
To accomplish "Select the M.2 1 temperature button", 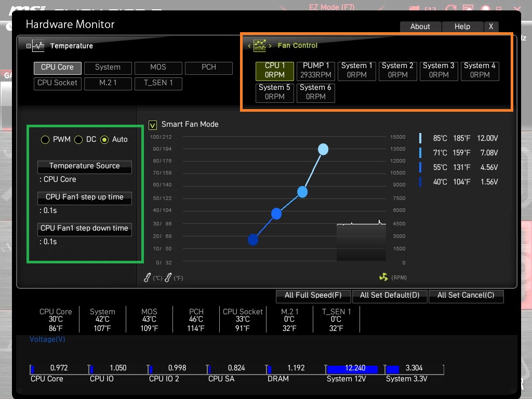I will point(108,84).
